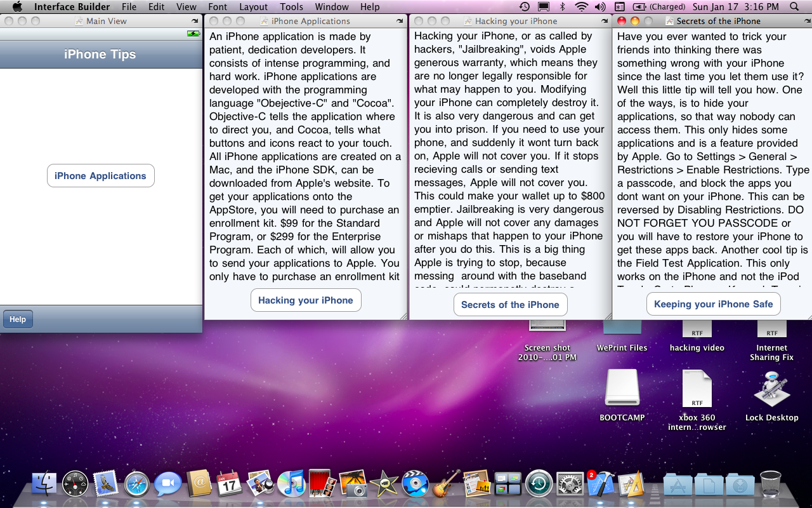This screenshot has width=812, height=508.
Task: Open iWeb from the Dock
Action: coord(476,484)
